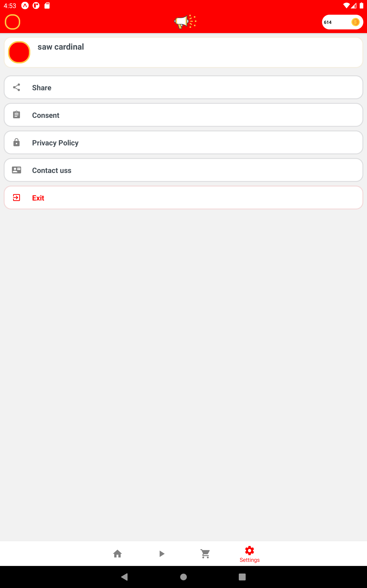
Task: Open the Share option
Action: [183, 88]
